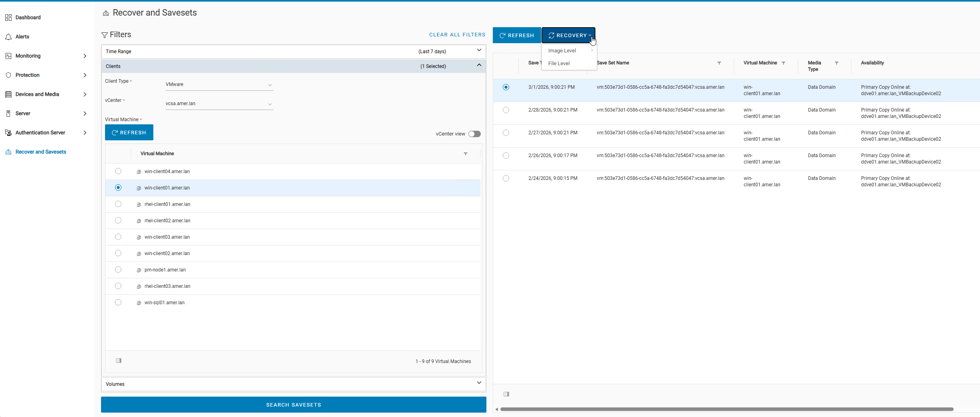This screenshot has width=980, height=417.
Task: Open column chooser below virtual machine list
Action: coord(119,361)
